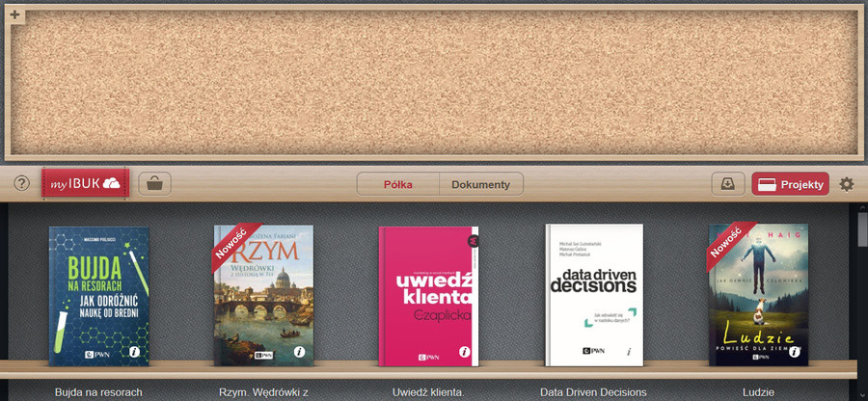Toggle the Projekty button
Screen dimensions: 868x401
tap(791, 184)
